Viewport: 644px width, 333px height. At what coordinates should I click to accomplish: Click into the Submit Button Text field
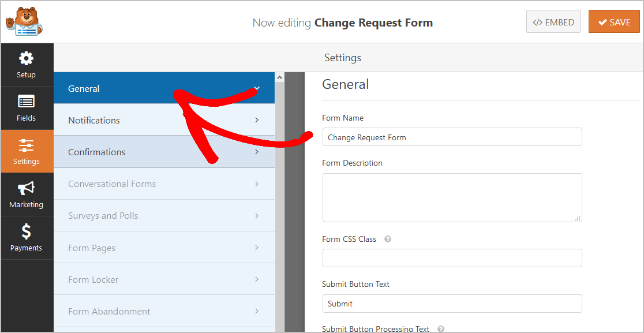point(452,304)
